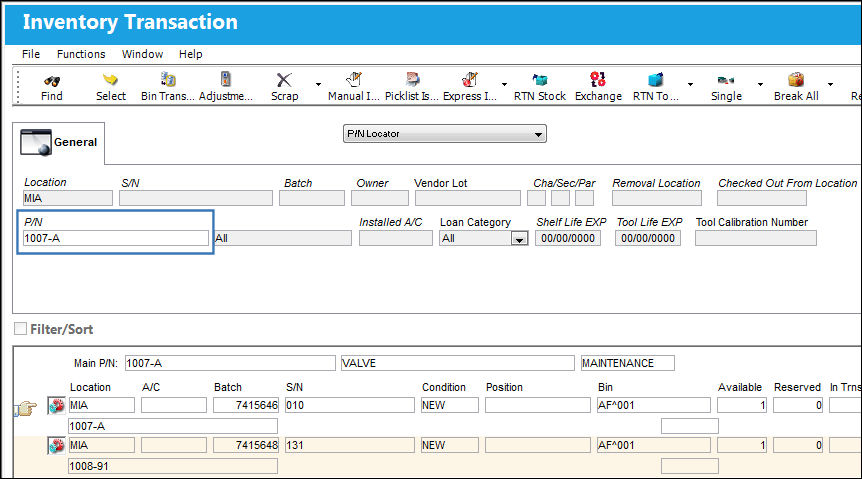Viewport: 862px width, 479px height.
Task: Click Available quantity for S/N 010
Action: (x=742, y=405)
